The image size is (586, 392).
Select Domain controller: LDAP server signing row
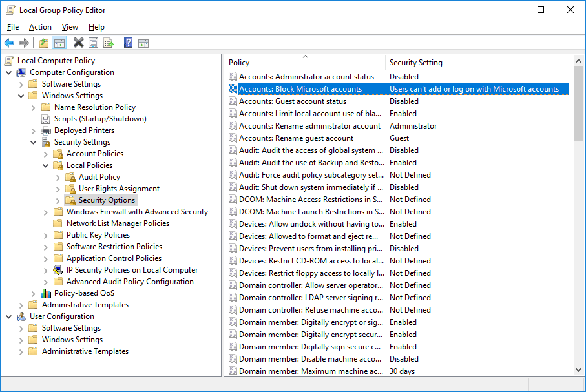click(x=399, y=298)
